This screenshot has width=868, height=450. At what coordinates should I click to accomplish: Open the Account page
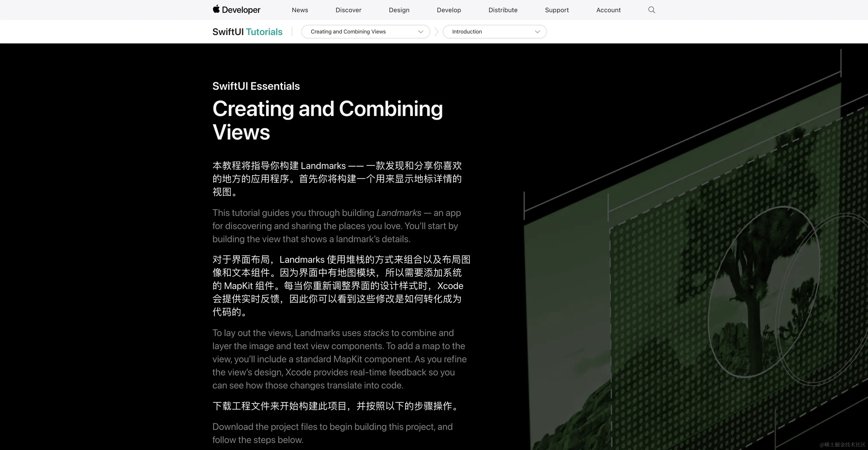608,10
